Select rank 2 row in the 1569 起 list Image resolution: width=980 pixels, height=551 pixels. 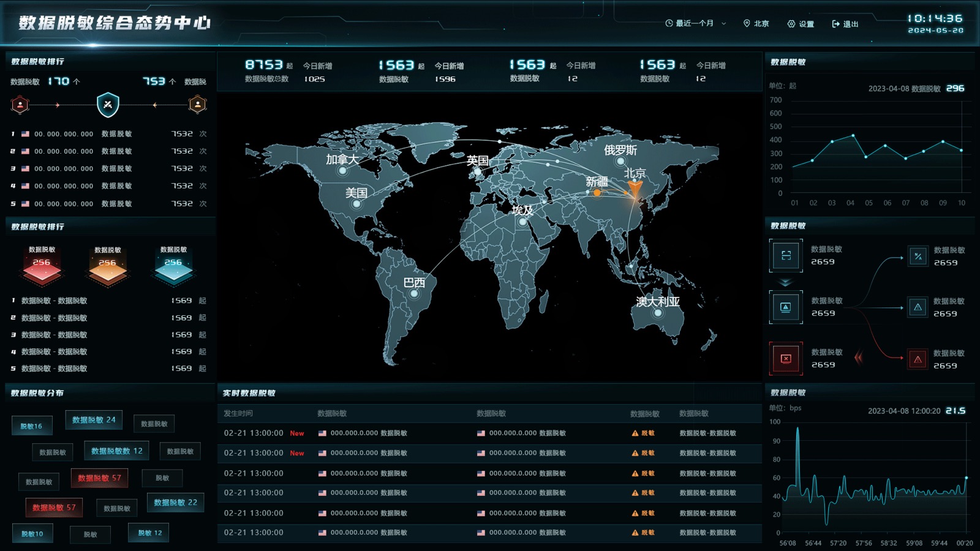108,318
